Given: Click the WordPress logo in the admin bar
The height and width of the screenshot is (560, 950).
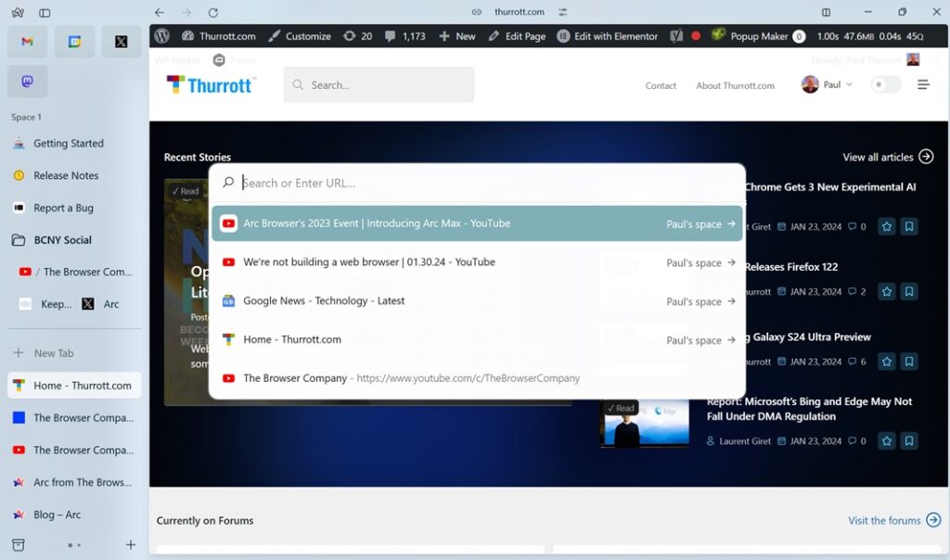Looking at the screenshot, I should coord(164,35).
